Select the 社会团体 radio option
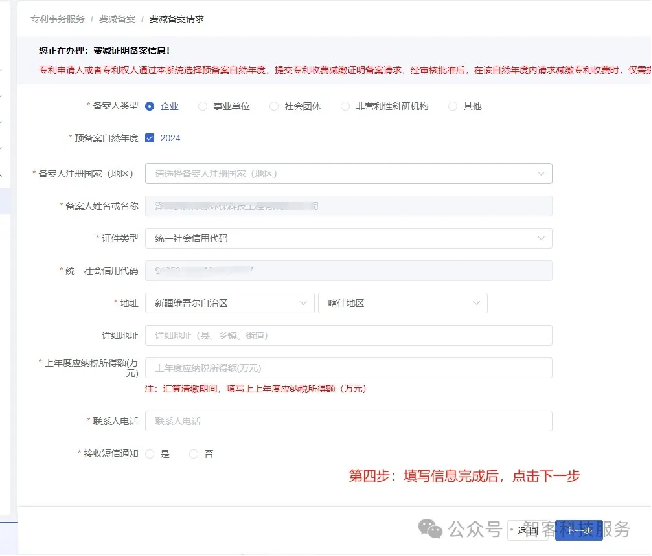This screenshot has height=556, width=652. tap(276, 105)
